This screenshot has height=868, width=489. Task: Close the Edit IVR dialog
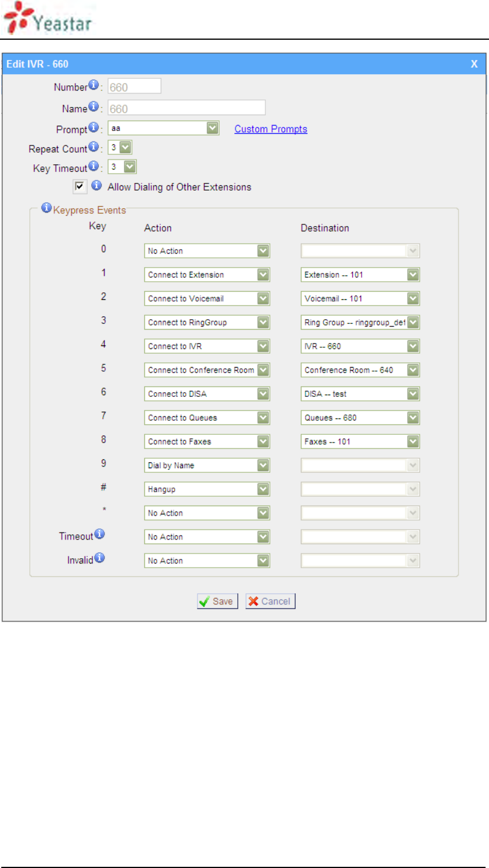474,64
